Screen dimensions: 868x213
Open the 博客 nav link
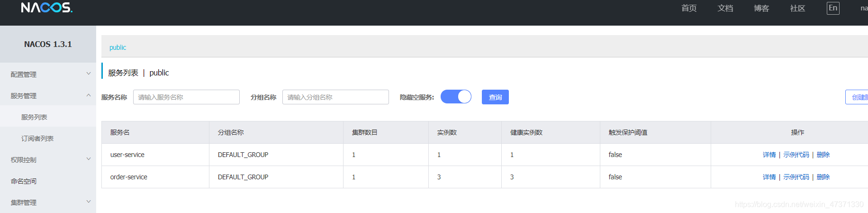761,8
